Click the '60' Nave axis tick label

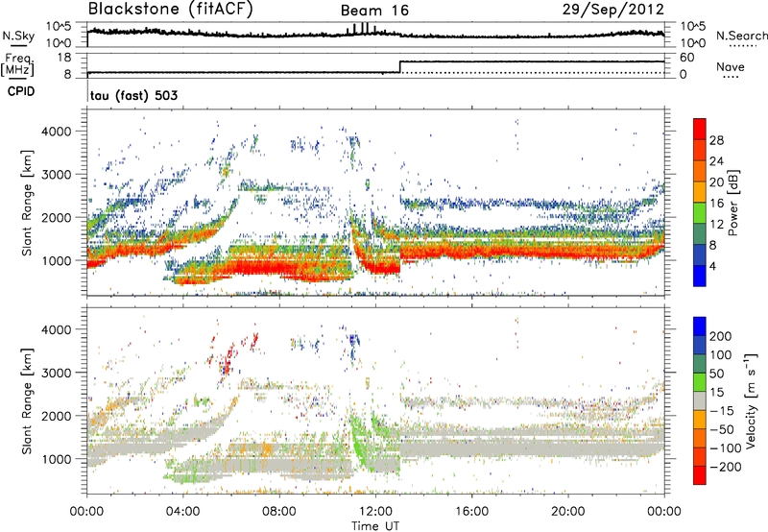point(686,58)
